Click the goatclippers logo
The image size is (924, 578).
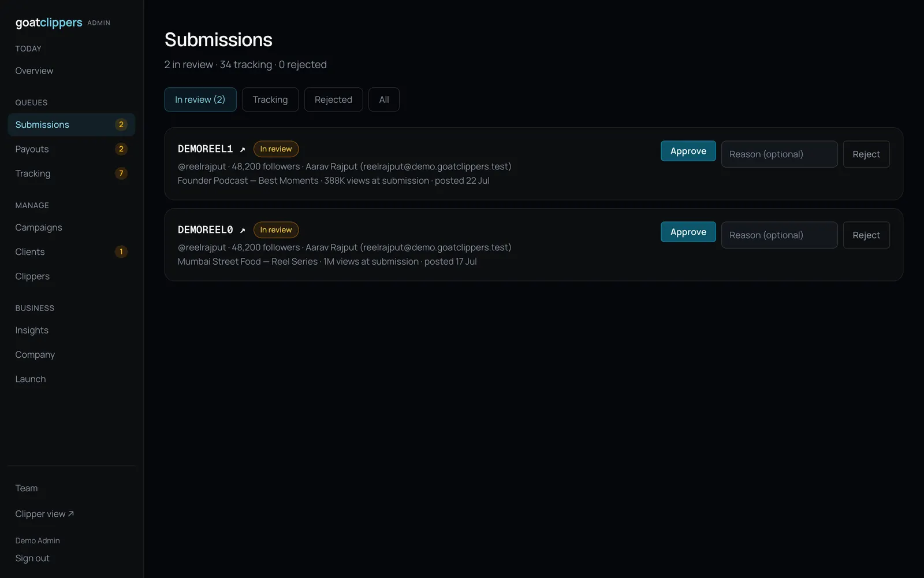pyautogui.click(x=49, y=23)
